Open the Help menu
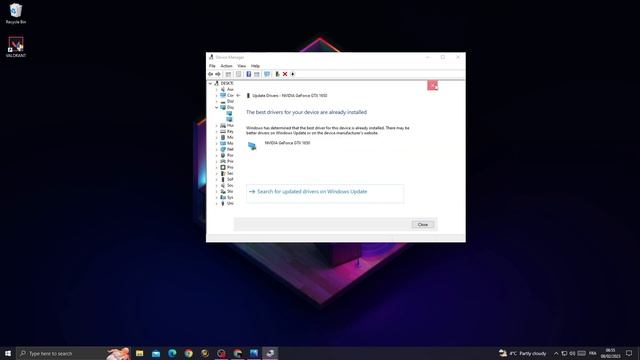The height and width of the screenshot is (360, 640). [x=255, y=66]
